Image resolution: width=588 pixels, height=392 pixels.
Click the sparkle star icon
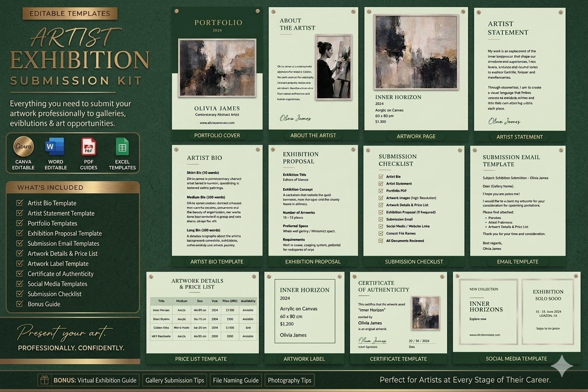(x=562, y=365)
